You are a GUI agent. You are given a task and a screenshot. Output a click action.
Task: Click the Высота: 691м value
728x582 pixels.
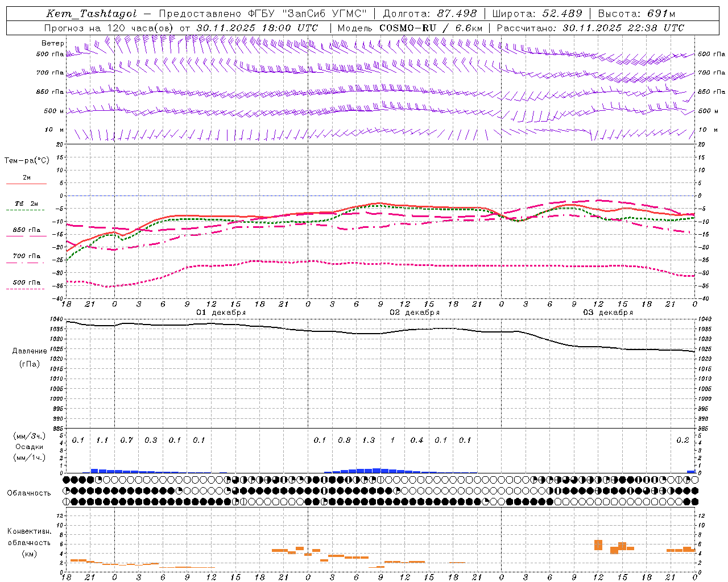[636, 14]
